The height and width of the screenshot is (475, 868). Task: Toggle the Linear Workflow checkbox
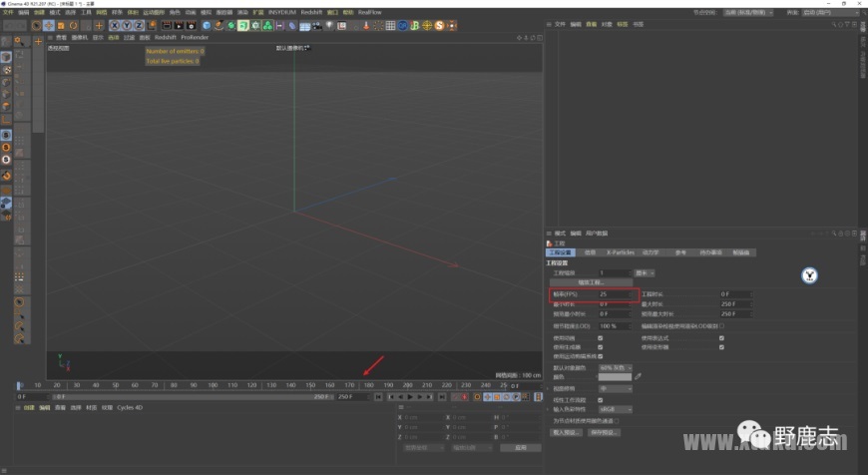[600, 400]
